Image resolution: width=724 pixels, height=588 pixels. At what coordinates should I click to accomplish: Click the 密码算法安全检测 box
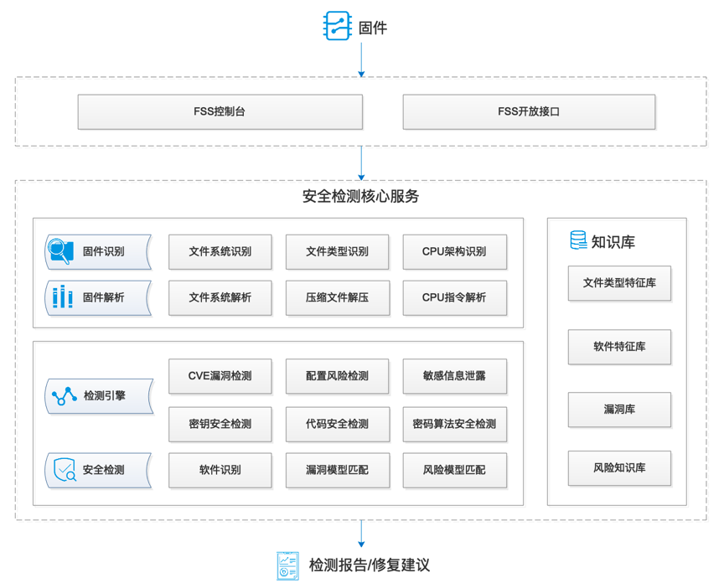[454, 424]
